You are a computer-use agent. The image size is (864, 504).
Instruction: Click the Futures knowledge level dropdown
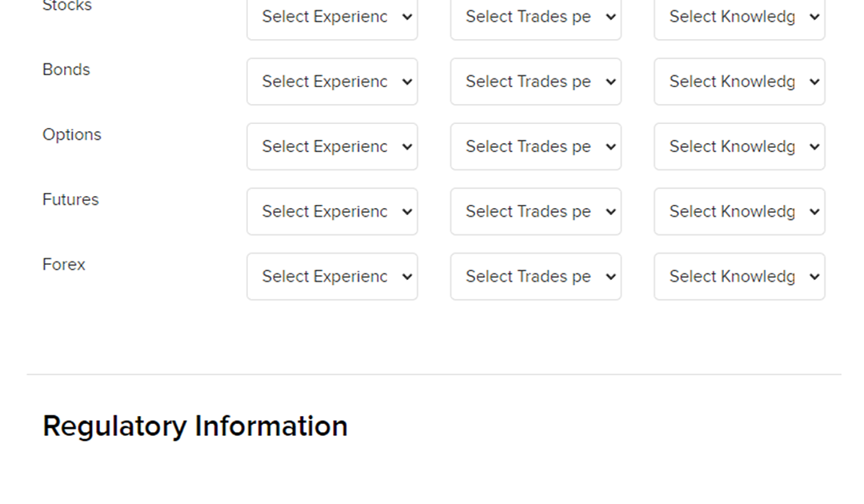click(x=739, y=211)
